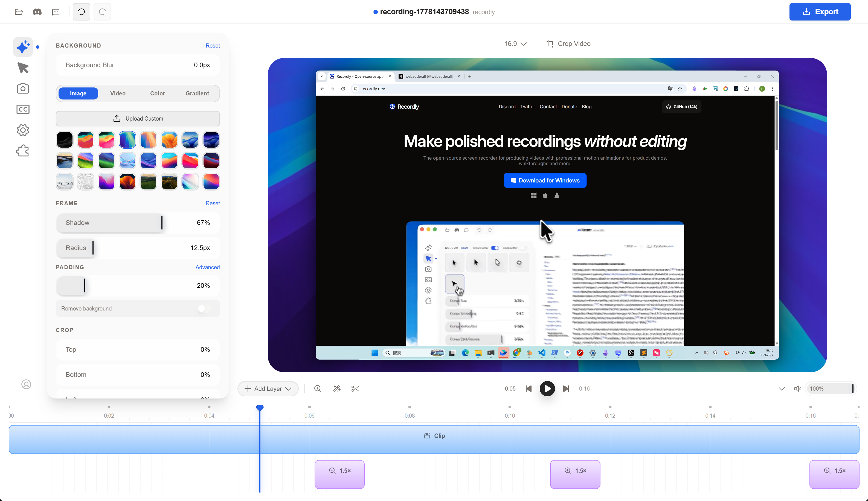Expand the Add Layer dropdown
This screenshot has width=868, height=501.
[x=268, y=388]
